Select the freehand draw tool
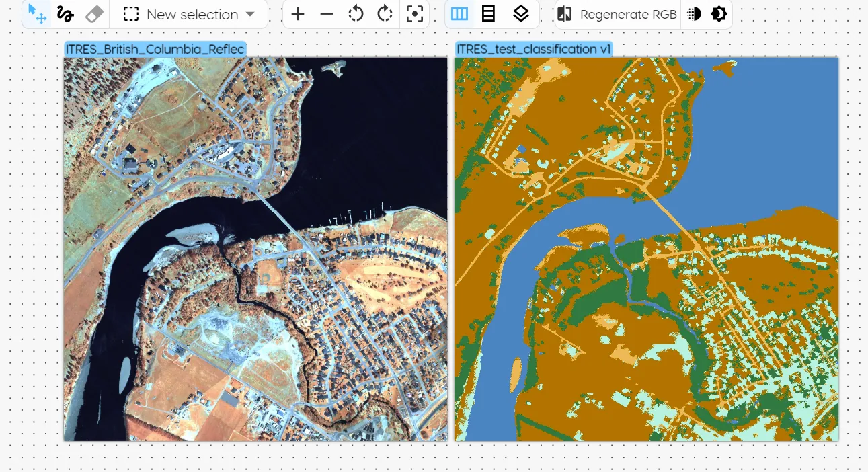Screen dimensions: 868x472 pos(65,14)
